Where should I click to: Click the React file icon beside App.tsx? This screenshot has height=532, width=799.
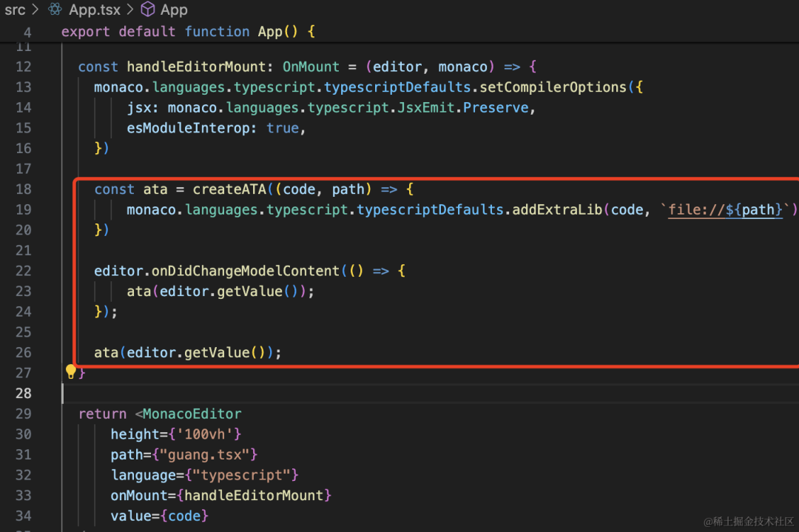coord(55,9)
